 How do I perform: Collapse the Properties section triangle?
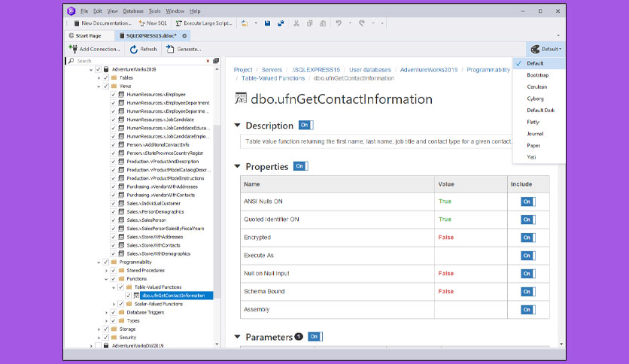point(238,166)
